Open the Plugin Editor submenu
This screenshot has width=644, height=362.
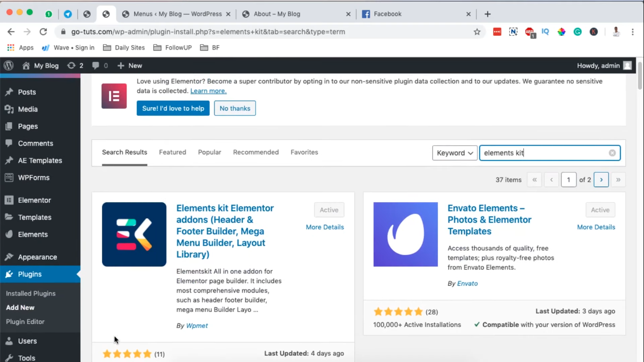25,321
